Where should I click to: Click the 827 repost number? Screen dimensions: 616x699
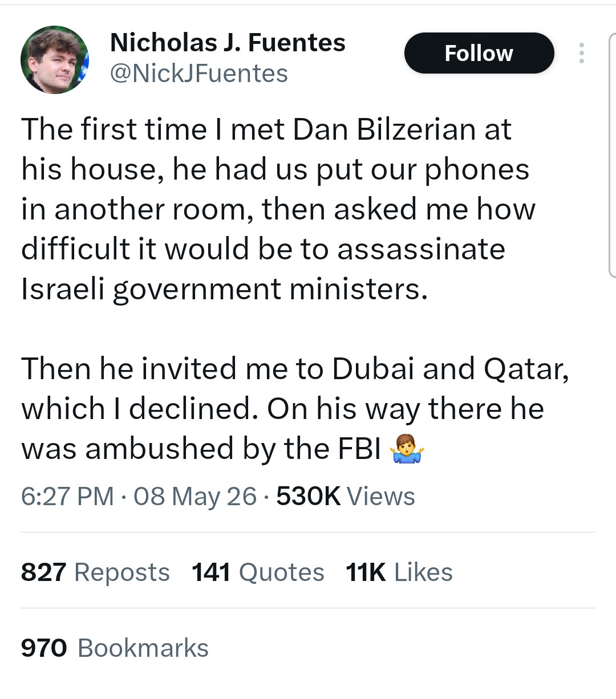pyautogui.click(x=44, y=572)
